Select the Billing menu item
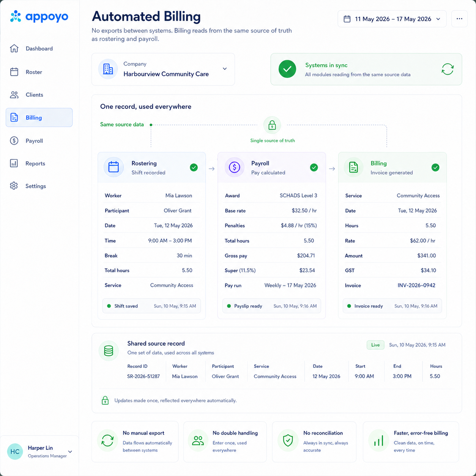 pyautogui.click(x=39, y=118)
